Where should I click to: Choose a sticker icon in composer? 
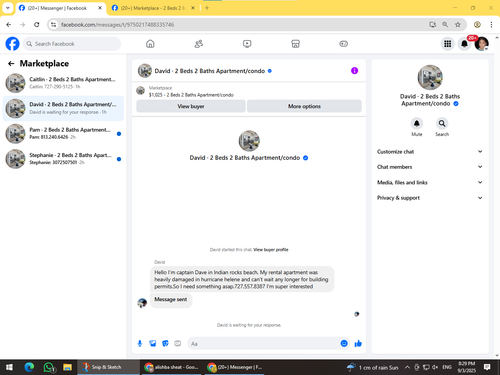[165, 344]
